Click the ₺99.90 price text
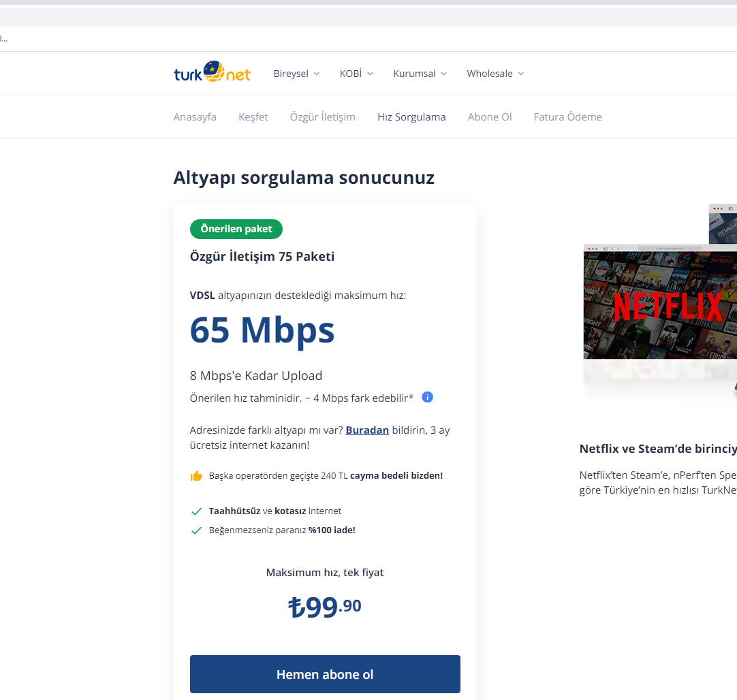The width and height of the screenshot is (737, 700). coord(324,607)
